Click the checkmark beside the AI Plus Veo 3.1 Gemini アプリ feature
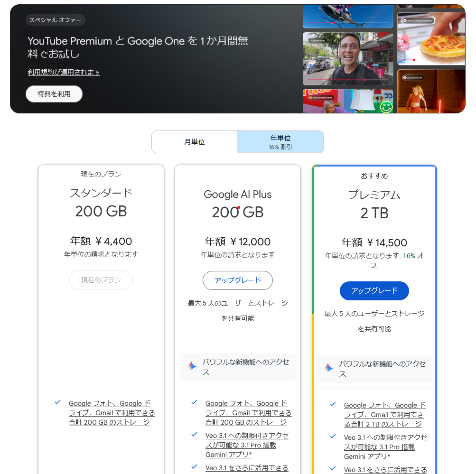The height and width of the screenshot is (474, 476). click(x=194, y=435)
